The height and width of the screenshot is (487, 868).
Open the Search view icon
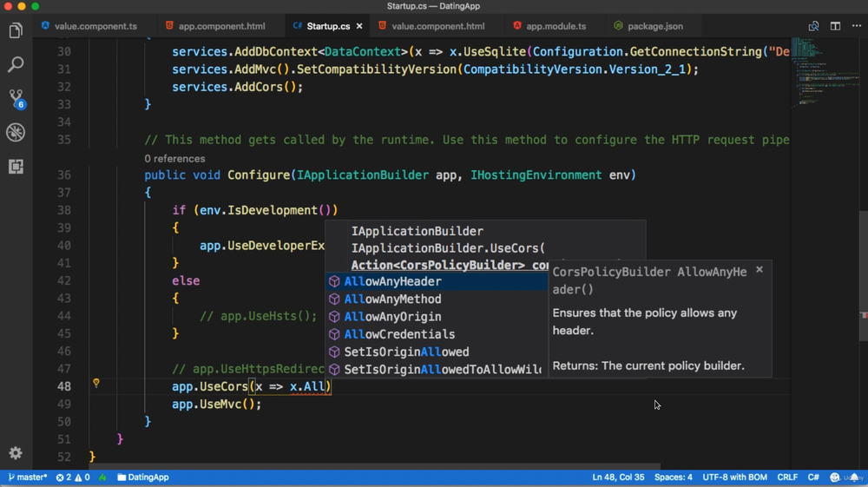pyautogui.click(x=16, y=65)
